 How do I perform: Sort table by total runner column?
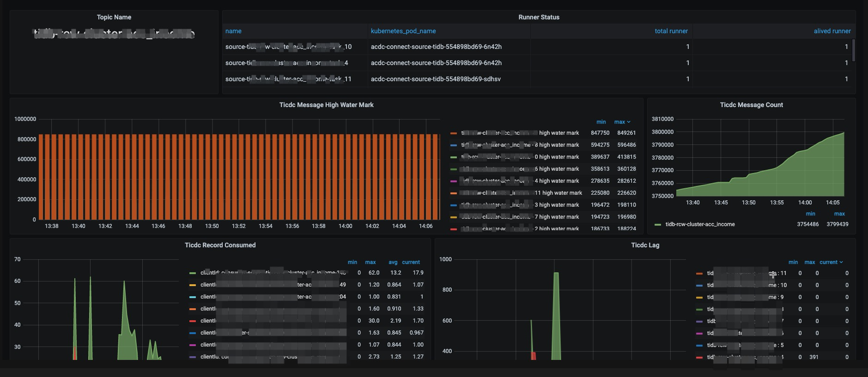click(671, 31)
